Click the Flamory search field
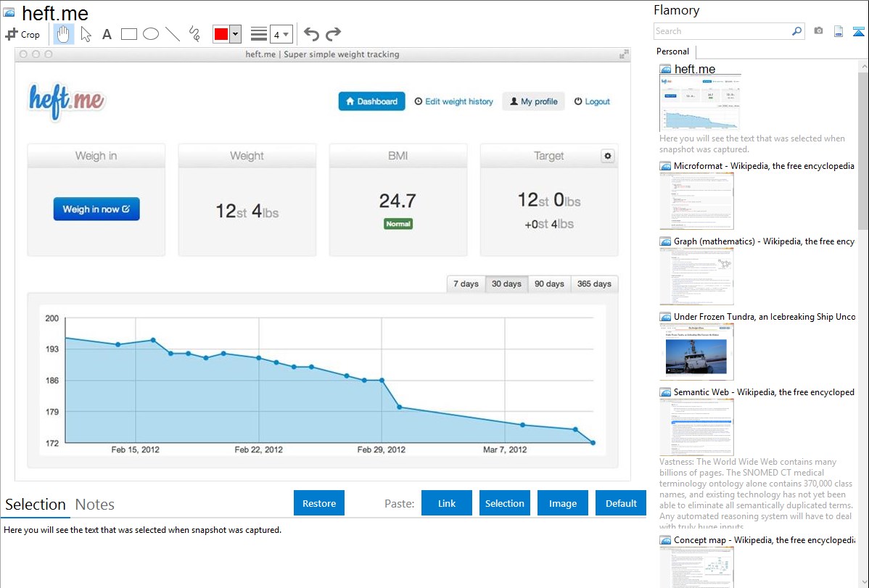 (722, 31)
